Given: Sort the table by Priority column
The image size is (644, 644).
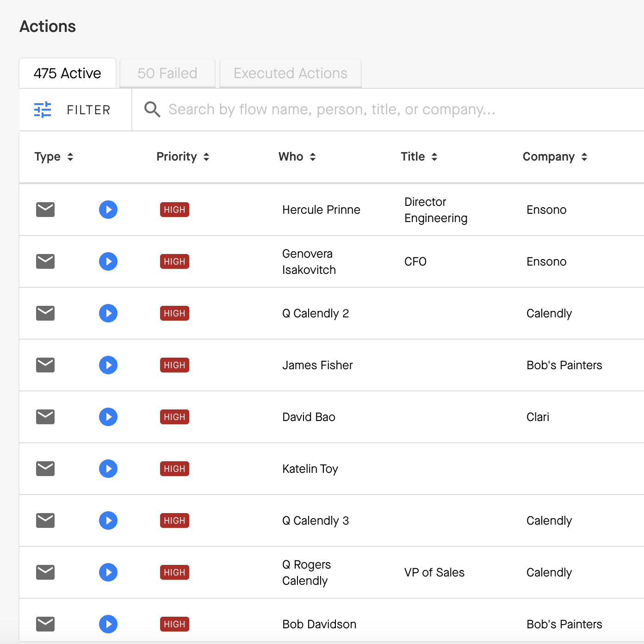Looking at the screenshot, I should [183, 157].
